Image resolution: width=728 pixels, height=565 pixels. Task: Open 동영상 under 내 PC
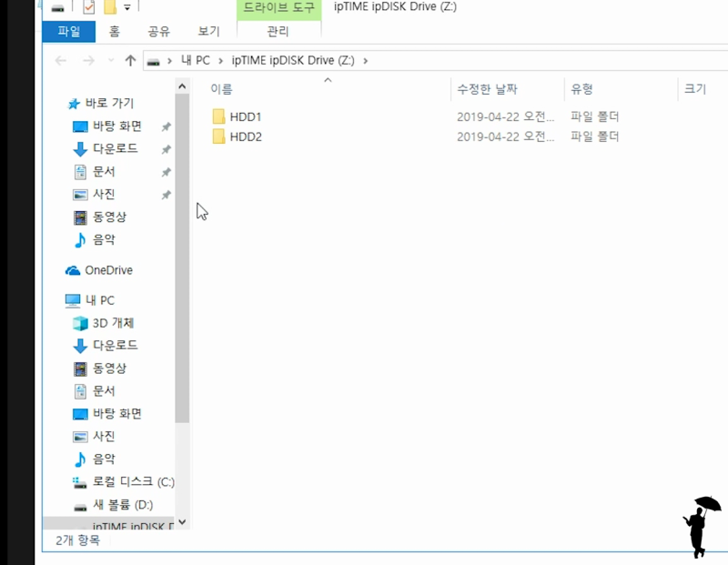point(109,368)
